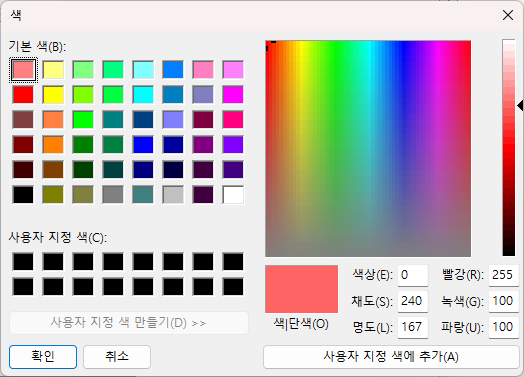Pick the chartreuse yellow-green basic swatch
524x377 pixels.
coord(83,95)
